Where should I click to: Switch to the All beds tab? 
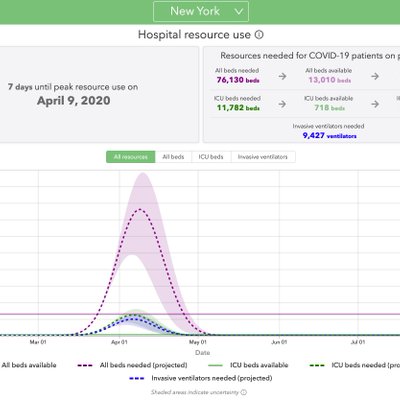[x=173, y=157]
